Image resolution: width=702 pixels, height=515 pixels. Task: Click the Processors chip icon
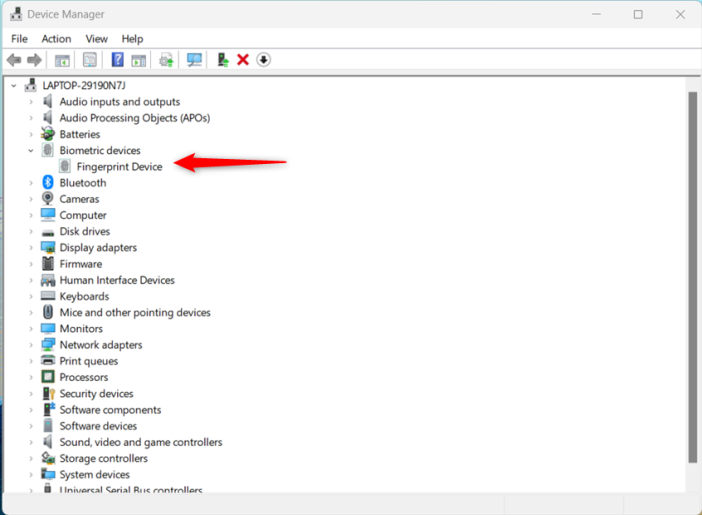(48, 377)
